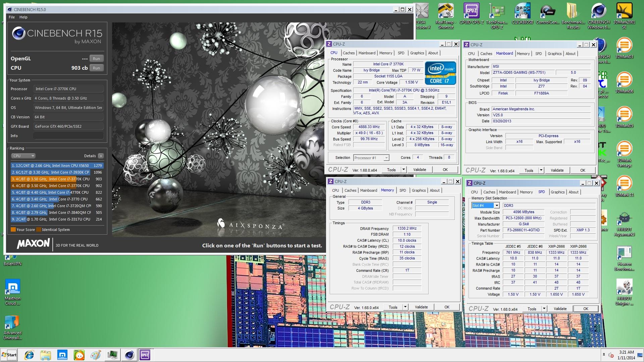Click Validate in CPU-Z SPD window
Image resolution: width=644 pixels, height=362 pixels.
(560, 309)
